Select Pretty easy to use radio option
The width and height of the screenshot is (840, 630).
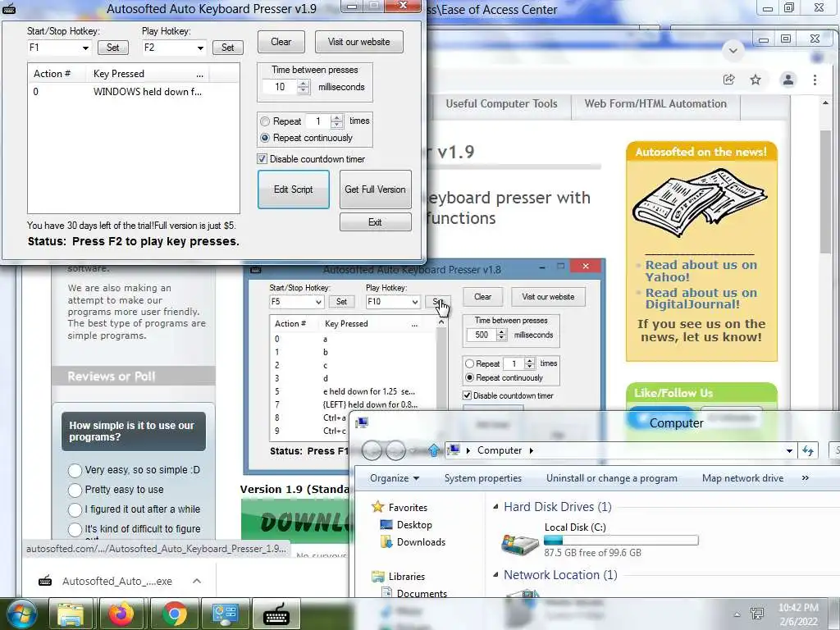(75, 490)
